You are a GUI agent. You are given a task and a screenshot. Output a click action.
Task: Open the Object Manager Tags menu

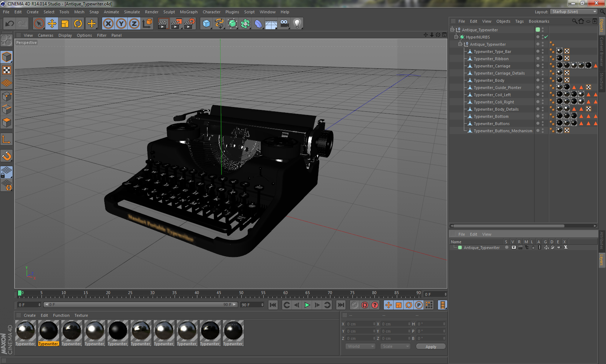click(x=519, y=21)
